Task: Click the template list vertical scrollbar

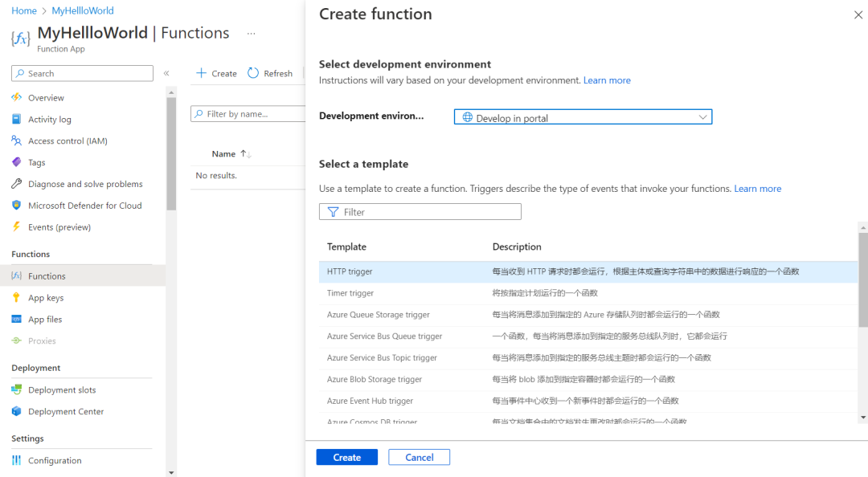Action: coord(862,281)
